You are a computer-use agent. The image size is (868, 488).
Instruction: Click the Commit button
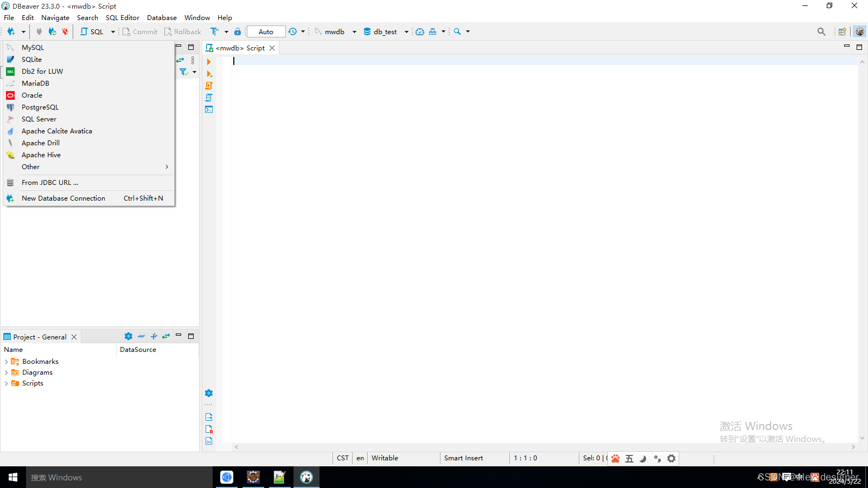coord(140,31)
